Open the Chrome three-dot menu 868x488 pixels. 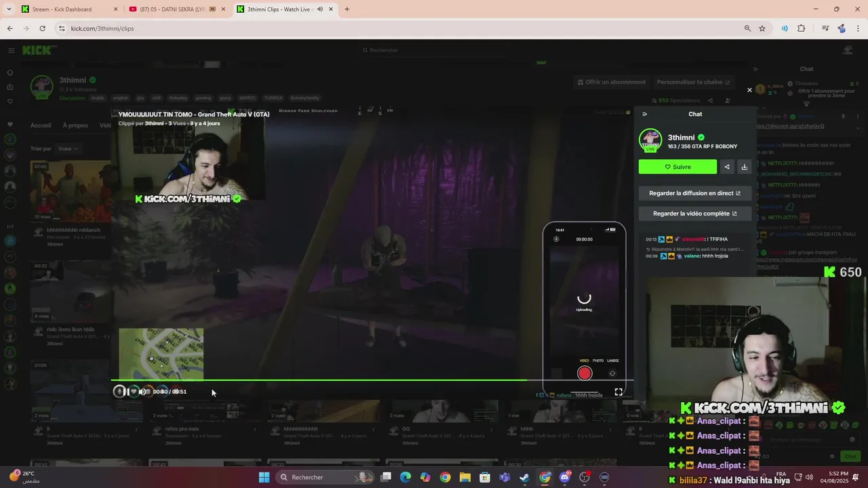pos(859,28)
